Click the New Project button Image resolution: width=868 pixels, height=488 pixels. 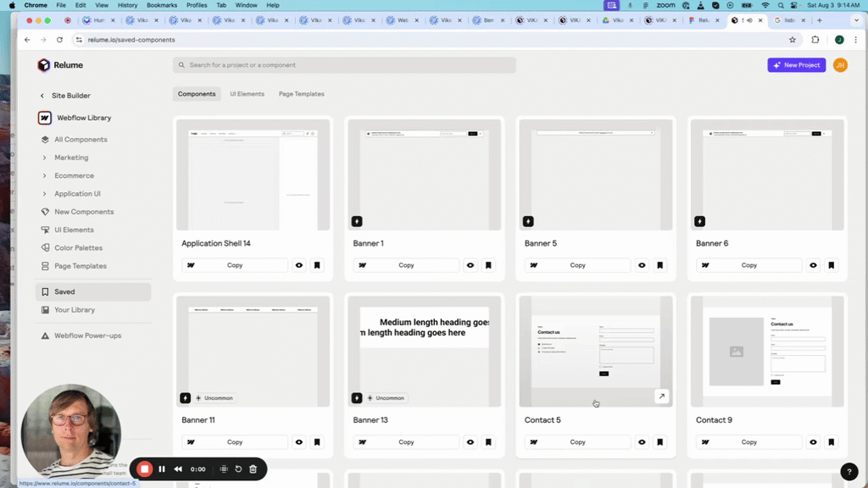click(797, 64)
